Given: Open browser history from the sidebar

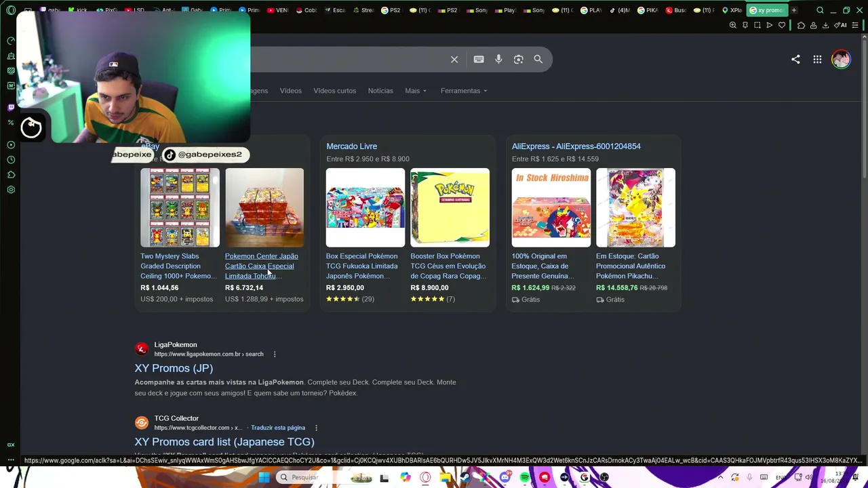Looking at the screenshot, I should 11,160.
